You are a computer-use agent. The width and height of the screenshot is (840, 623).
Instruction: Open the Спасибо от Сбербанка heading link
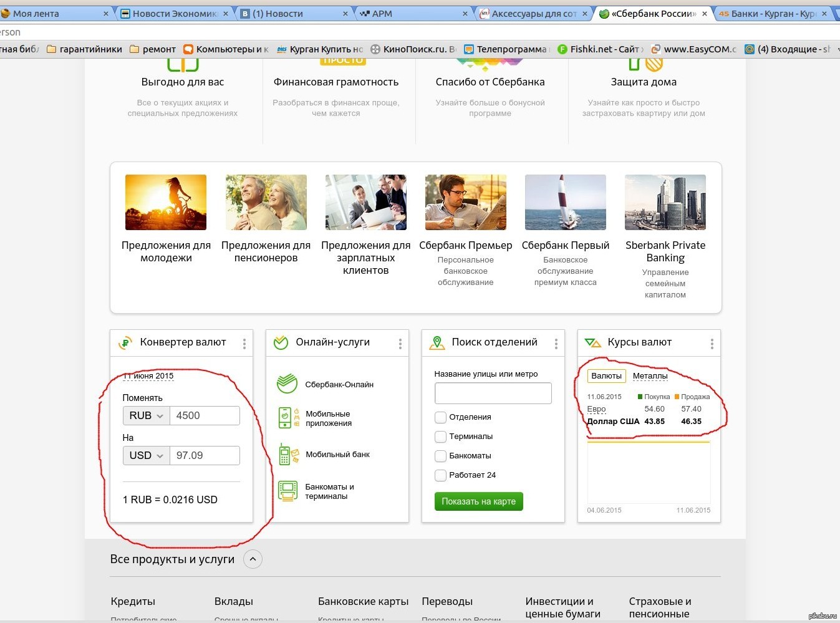point(490,82)
